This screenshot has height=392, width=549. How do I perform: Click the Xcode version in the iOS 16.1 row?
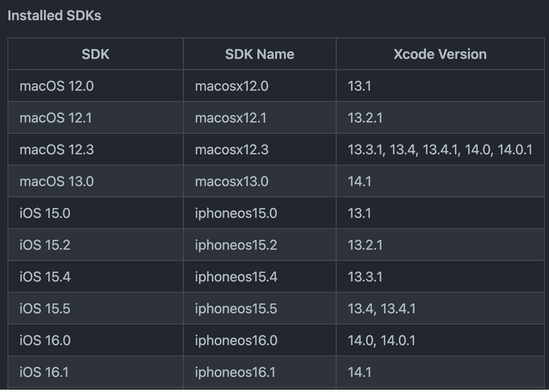point(440,372)
